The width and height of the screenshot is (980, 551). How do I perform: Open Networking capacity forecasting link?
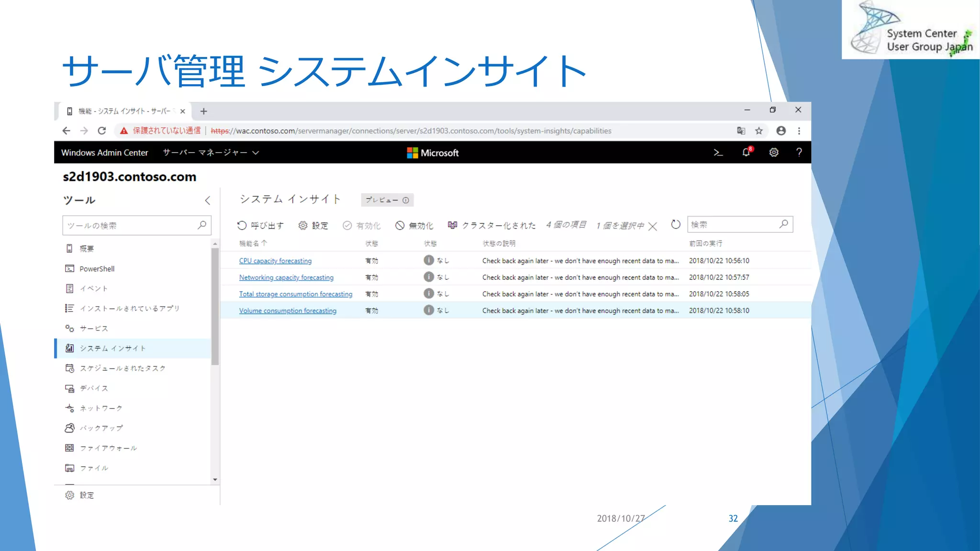[x=286, y=277]
